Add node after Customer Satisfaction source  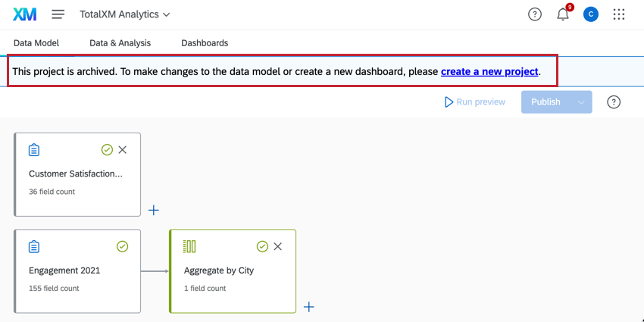tap(153, 210)
